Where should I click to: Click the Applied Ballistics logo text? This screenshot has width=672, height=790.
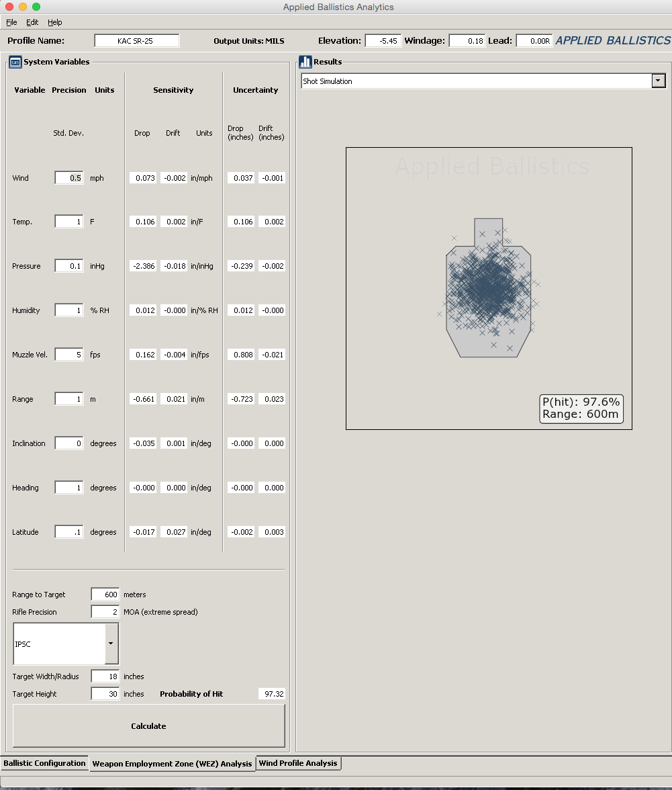click(613, 41)
